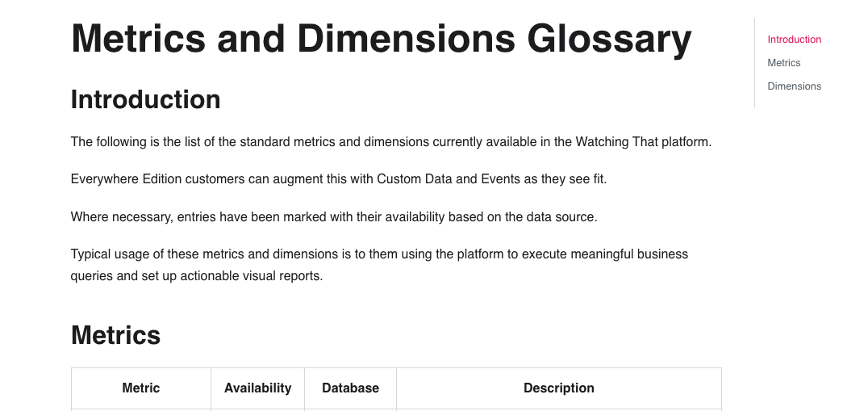868x411 pixels.
Task: Go to Dimensions in the page outline
Action: click(794, 86)
